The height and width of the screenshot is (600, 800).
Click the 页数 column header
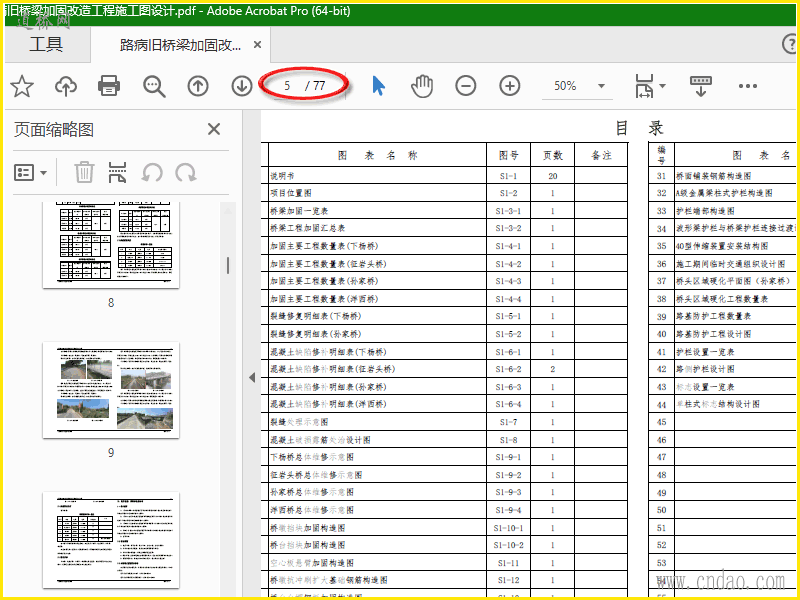553,155
